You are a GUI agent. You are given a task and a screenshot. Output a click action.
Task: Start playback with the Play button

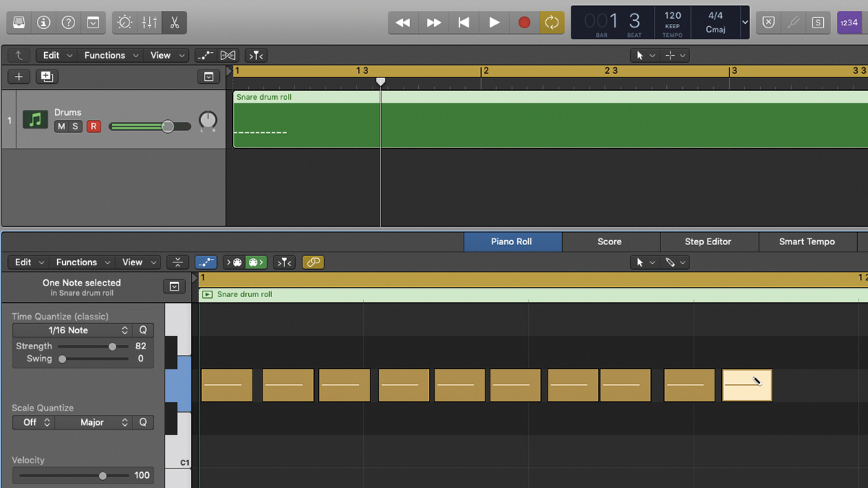(x=495, y=22)
